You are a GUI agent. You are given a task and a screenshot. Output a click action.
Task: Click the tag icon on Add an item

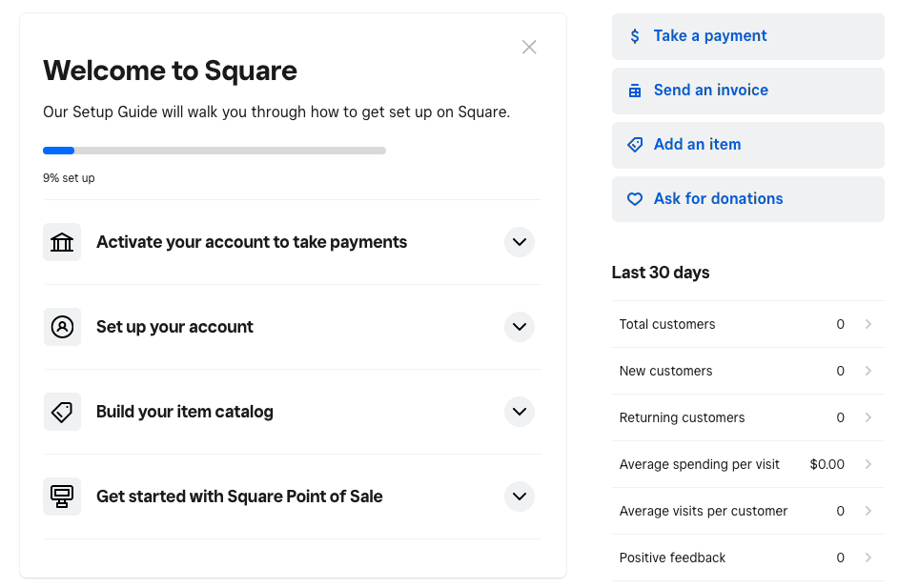635,145
